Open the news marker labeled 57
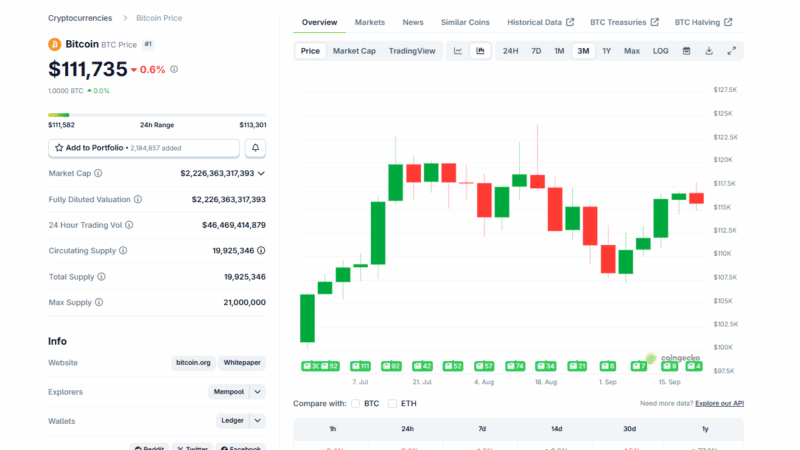Screen dimensions: 800x450 click(484, 366)
